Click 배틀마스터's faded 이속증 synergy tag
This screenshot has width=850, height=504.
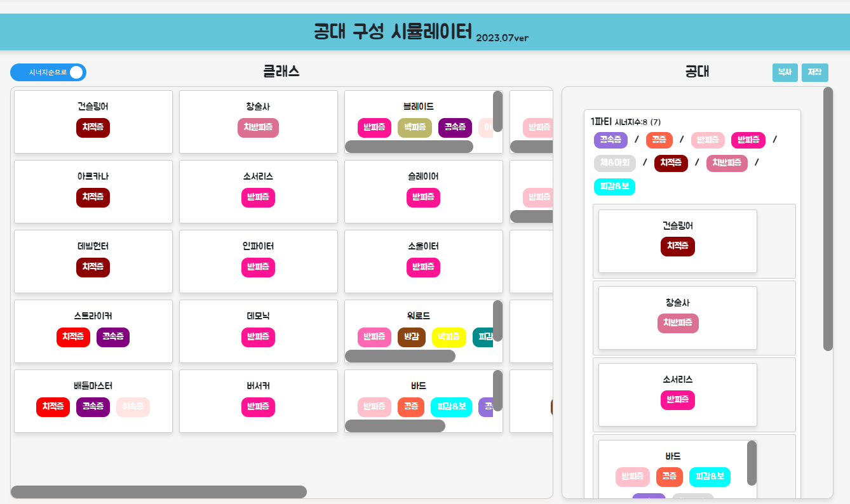pyautogui.click(x=133, y=407)
